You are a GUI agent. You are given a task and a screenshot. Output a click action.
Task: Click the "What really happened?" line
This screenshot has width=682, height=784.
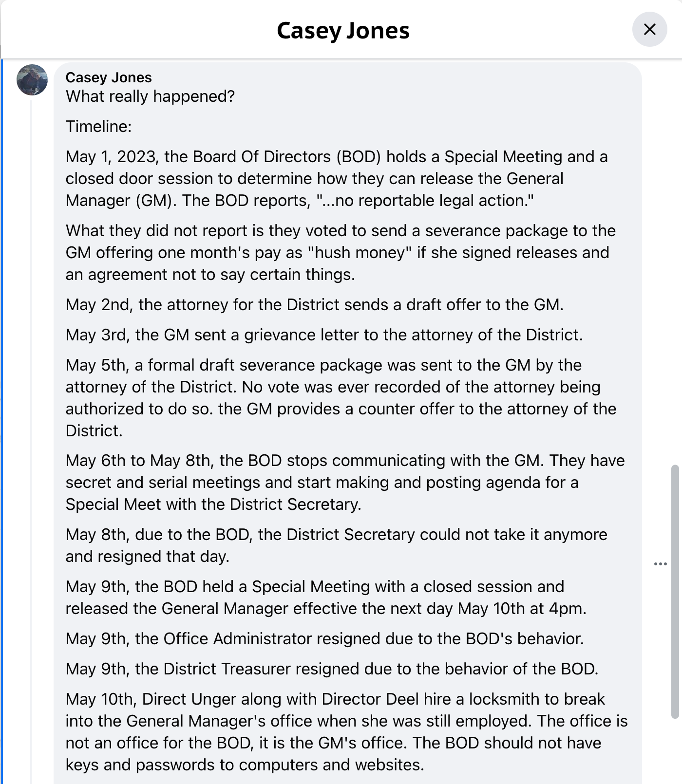pos(150,96)
